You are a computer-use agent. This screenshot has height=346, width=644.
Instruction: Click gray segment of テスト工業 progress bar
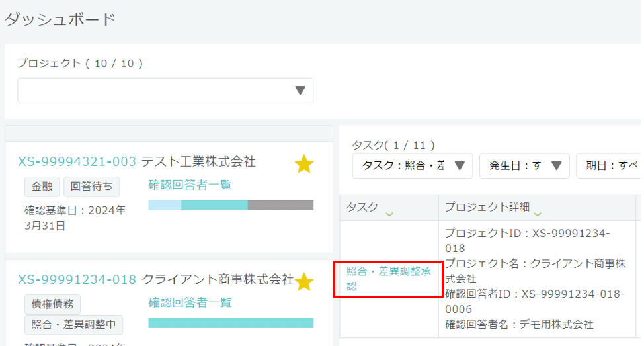point(280,205)
